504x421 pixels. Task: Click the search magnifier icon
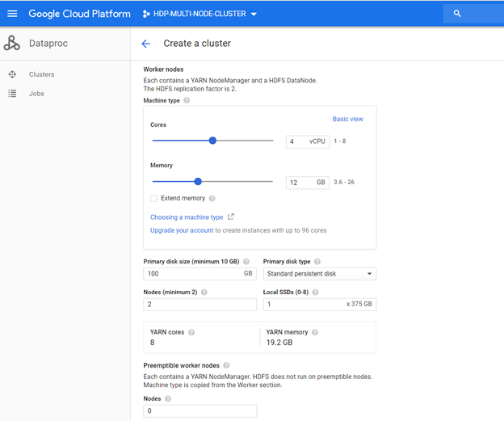click(457, 14)
